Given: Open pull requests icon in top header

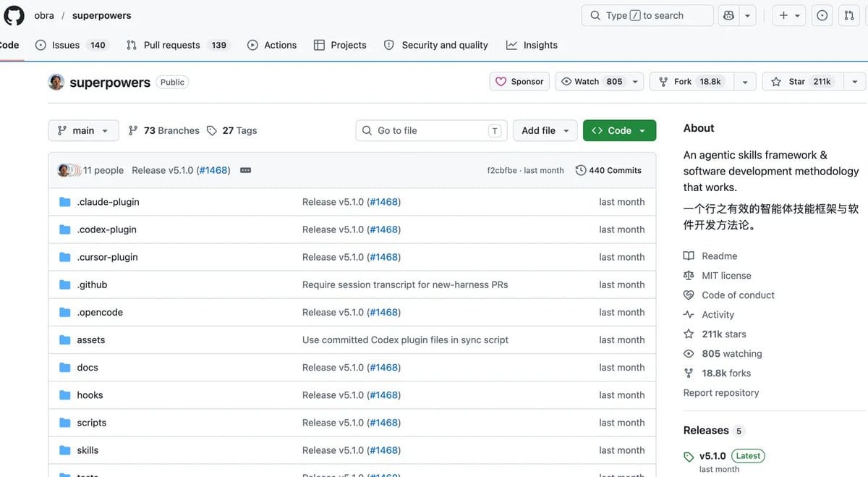Looking at the screenshot, I should tap(849, 15).
